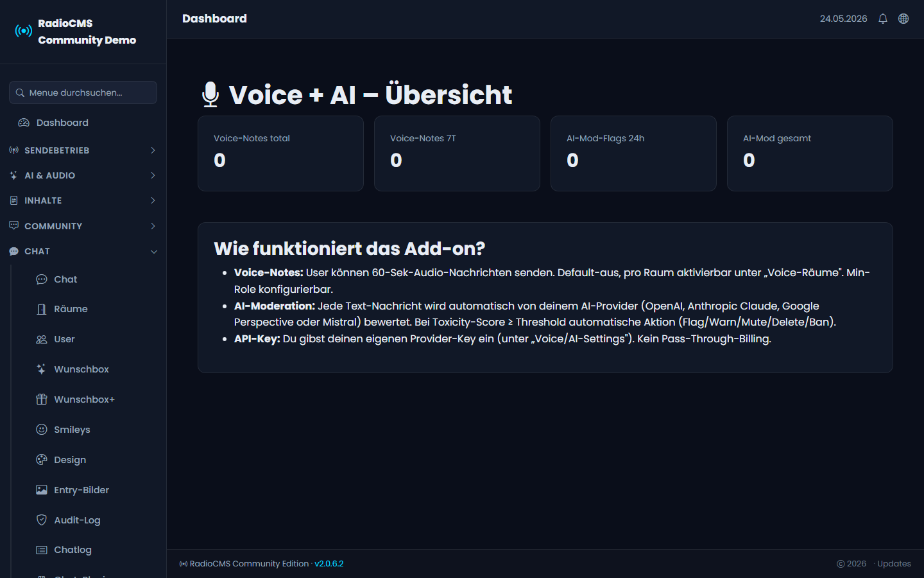This screenshot has width=924, height=578.
Task: Click the RadioCMS broadcast logo icon
Action: pos(24,31)
